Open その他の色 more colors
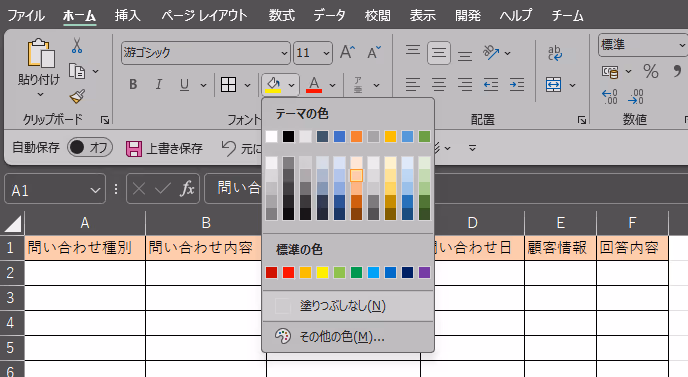The image size is (688, 377). pyautogui.click(x=348, y=337)
